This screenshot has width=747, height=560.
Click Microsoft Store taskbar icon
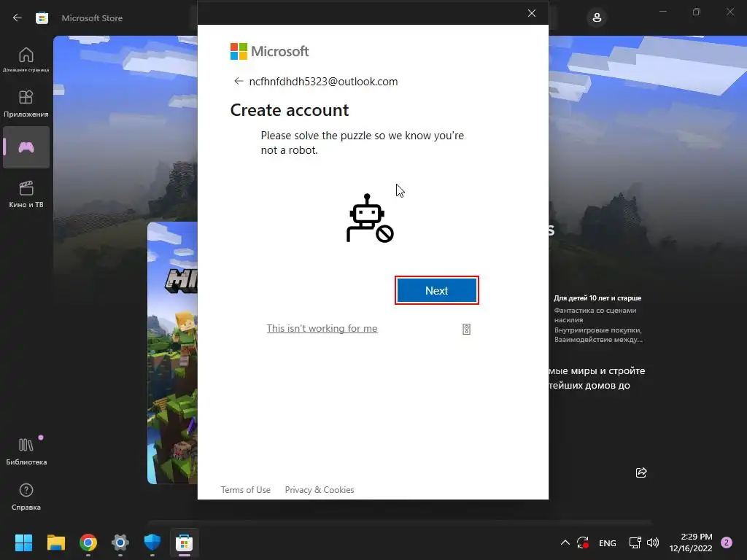point(185,542)
